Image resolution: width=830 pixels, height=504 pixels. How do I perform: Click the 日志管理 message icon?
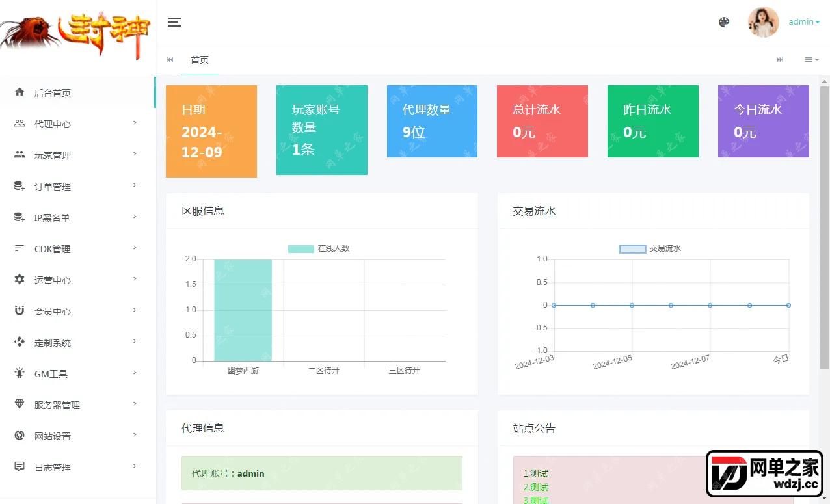pos(20,467)
